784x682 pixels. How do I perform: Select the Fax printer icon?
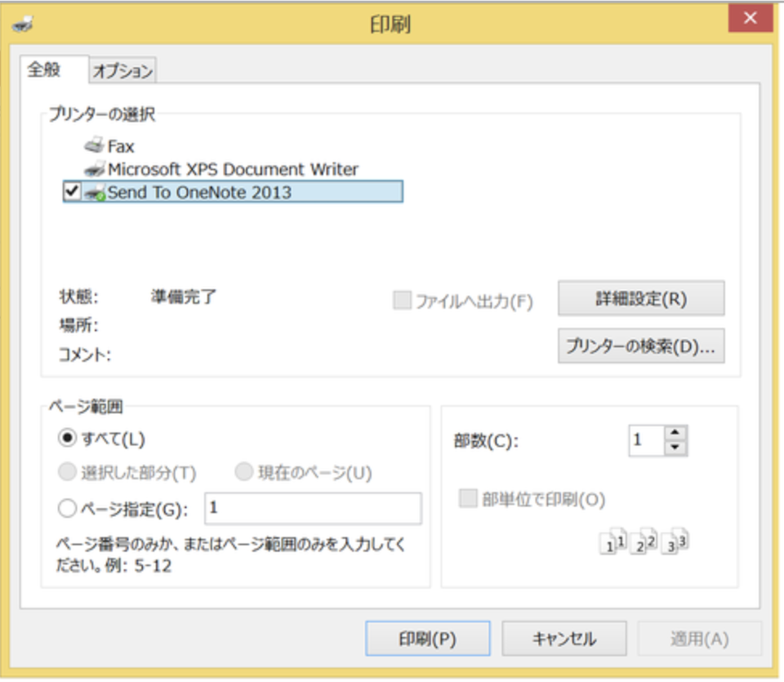(94, 146)
